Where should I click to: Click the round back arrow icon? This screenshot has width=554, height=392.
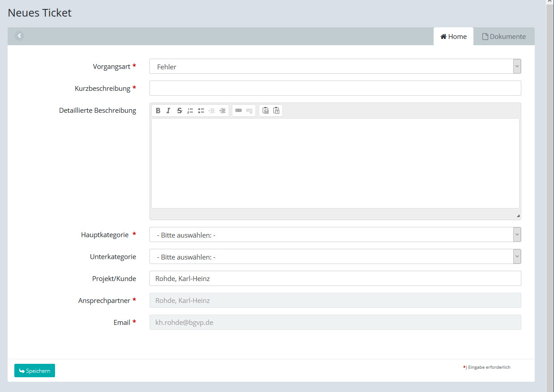[x=19, y=36]
